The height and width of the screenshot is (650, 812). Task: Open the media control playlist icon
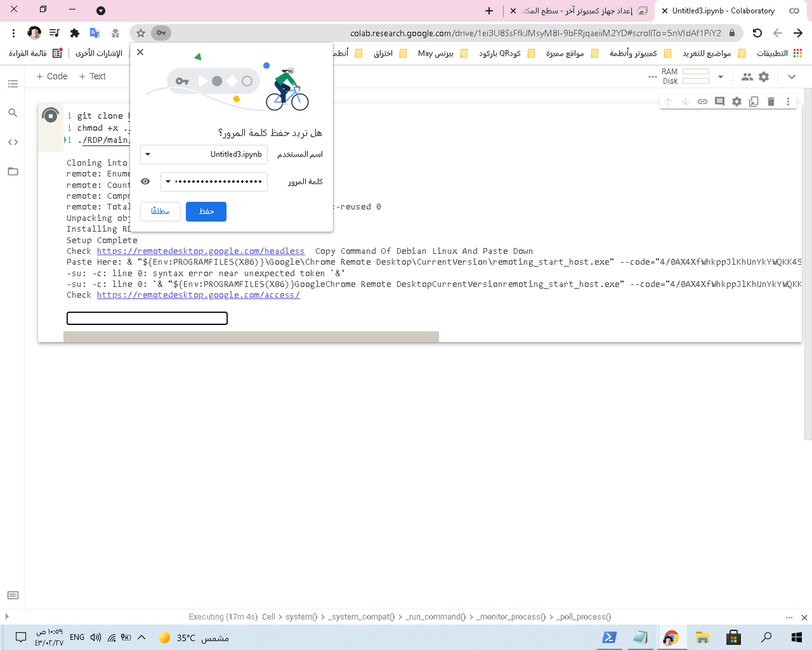point(55,32)
